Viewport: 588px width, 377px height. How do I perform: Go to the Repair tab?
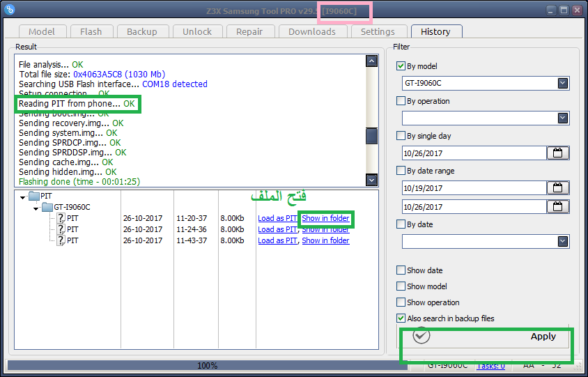point(249,31)
